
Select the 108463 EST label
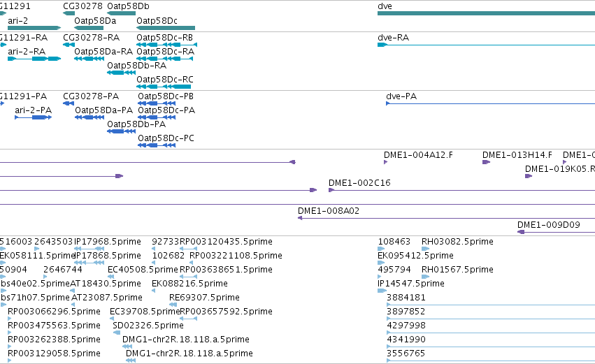point(394,242)
